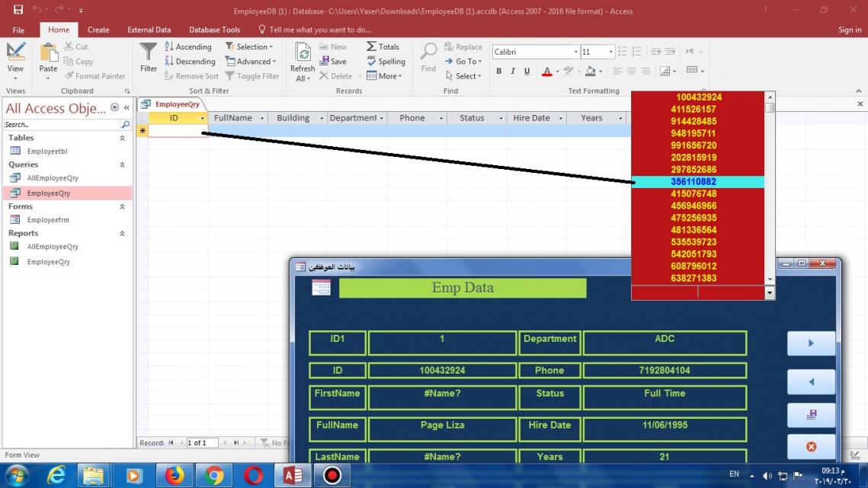This screenshot has width=868, height=488.
Task: Click the Paste icon
Action: coord(48,54)
